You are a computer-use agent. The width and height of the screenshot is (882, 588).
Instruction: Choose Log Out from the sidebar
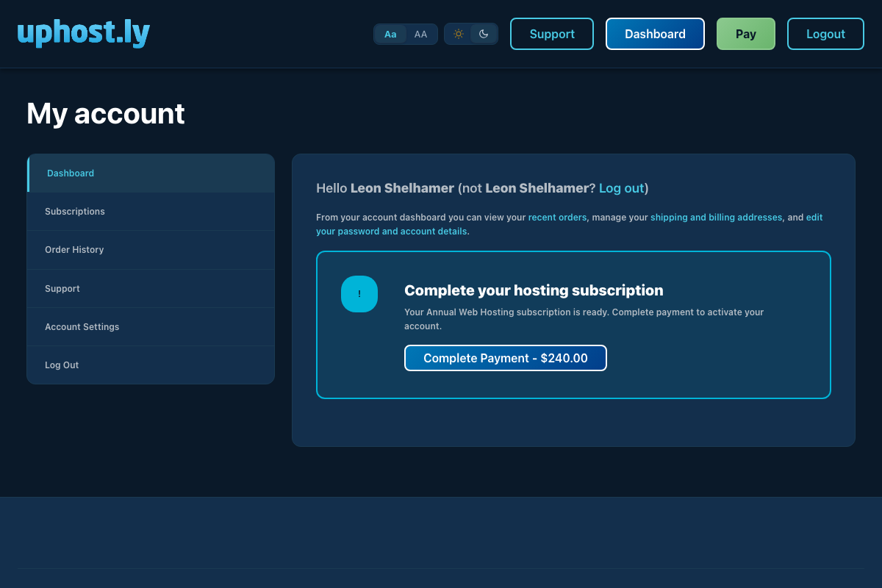62,365
